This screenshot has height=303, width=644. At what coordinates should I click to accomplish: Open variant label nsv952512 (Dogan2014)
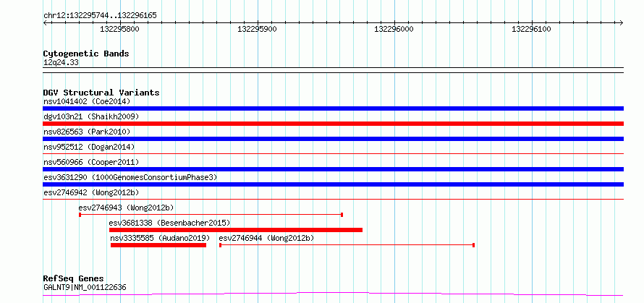pos(89,147)
